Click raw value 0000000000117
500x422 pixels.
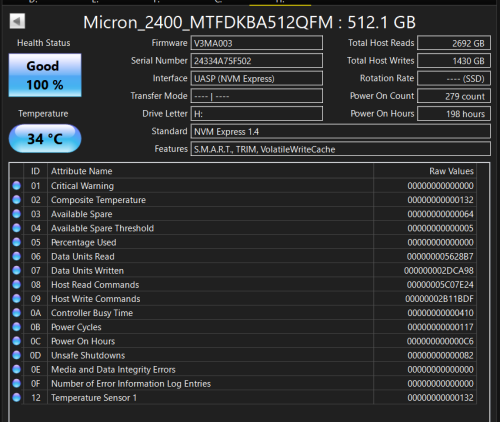click(440, 327)
